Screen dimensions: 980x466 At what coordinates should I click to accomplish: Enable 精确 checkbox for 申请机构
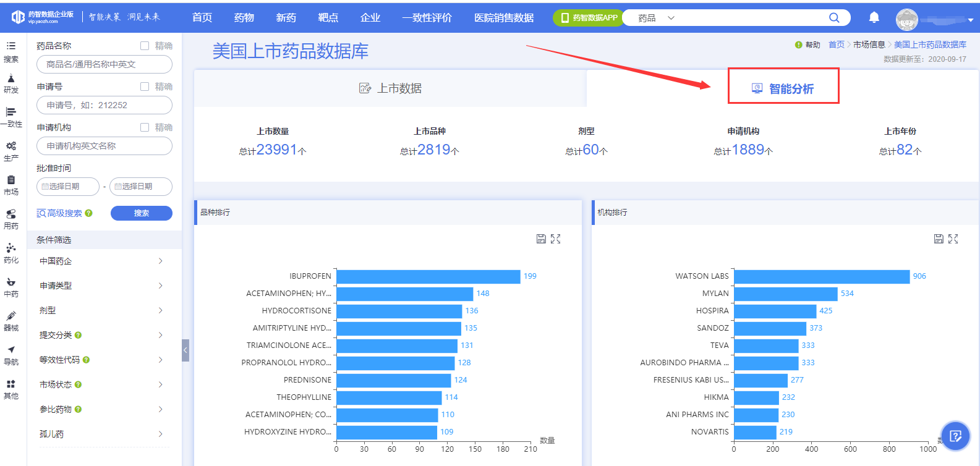pyautogui.click(x=145, y=127)
